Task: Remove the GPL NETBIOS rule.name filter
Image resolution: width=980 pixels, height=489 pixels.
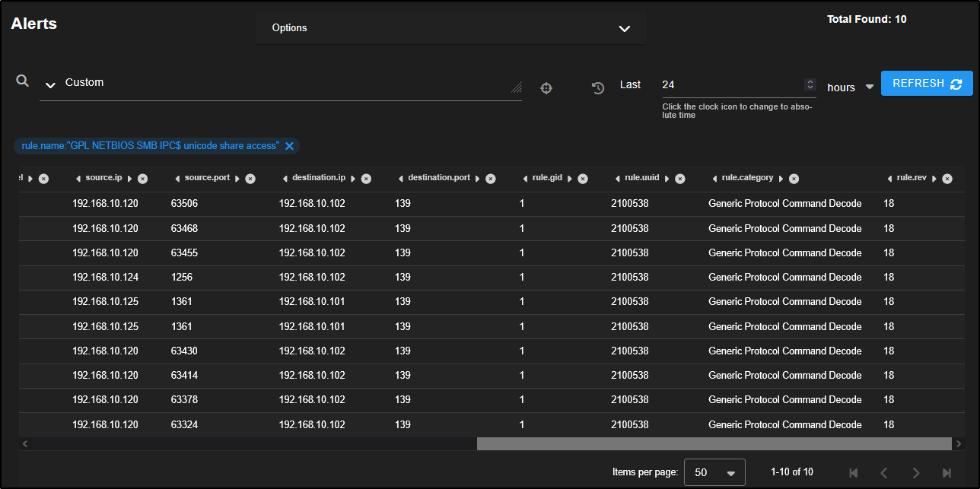Action: pos(289,146)
